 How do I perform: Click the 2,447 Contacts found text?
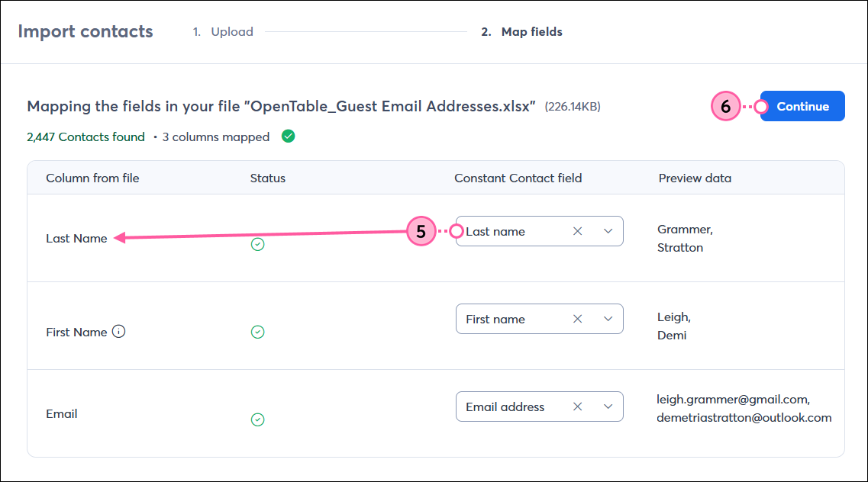click(86, 137)
